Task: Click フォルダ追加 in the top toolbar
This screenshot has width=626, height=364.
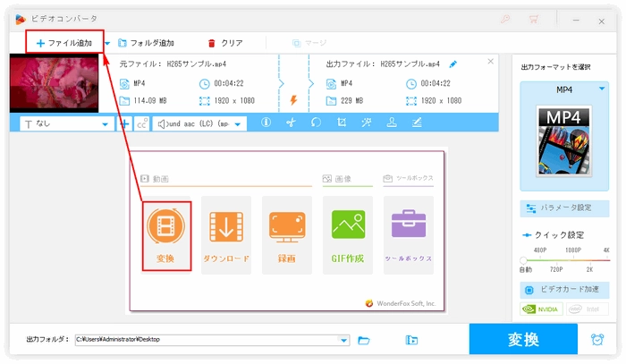Action: click(146, 42)
